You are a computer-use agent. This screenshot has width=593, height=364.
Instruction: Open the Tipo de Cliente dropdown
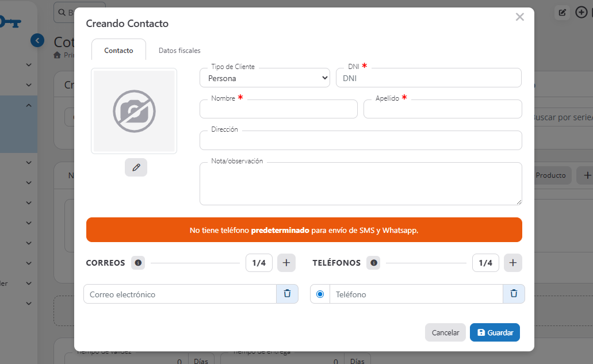265,78
